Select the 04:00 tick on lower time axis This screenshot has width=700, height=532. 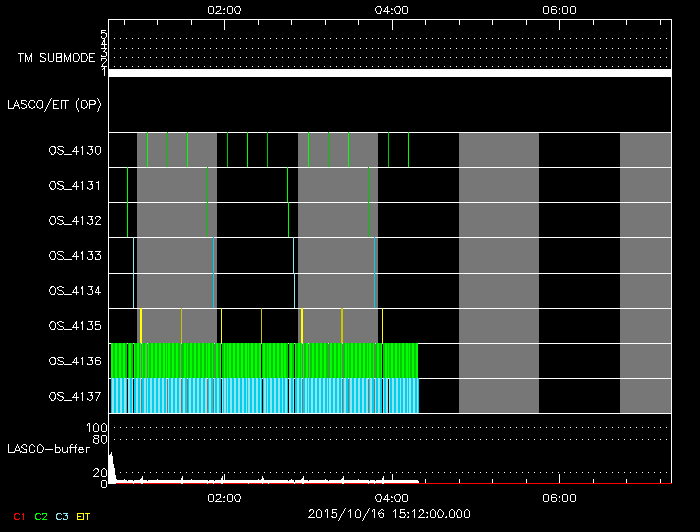(391, 497)
